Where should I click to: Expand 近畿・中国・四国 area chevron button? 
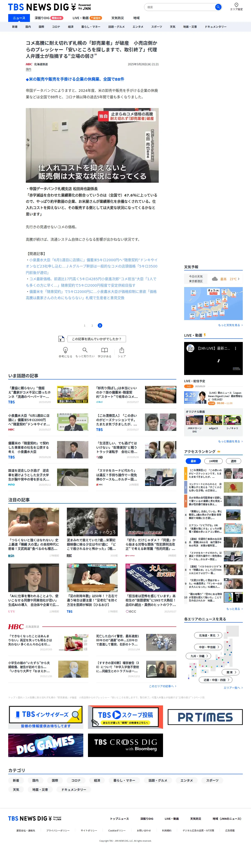[x=216, y=680]
